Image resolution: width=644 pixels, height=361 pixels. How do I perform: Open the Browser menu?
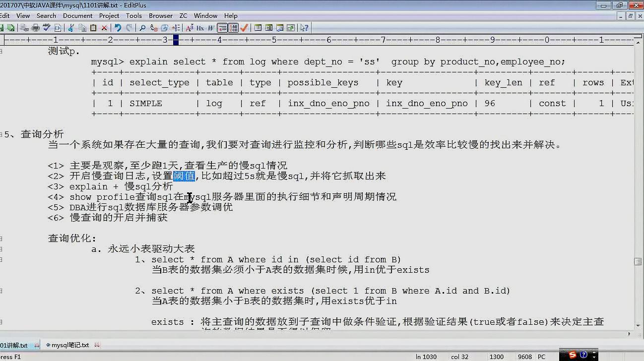(x=161, y=15)
